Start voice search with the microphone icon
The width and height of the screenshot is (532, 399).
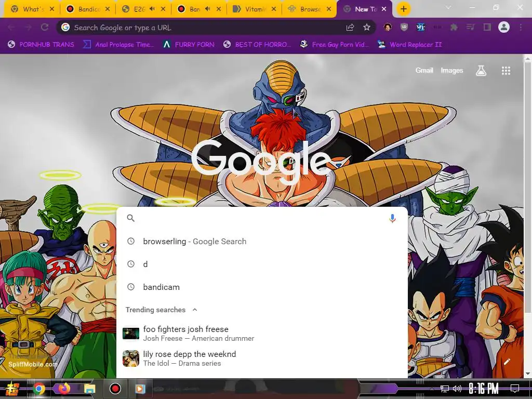click(392, 218)
